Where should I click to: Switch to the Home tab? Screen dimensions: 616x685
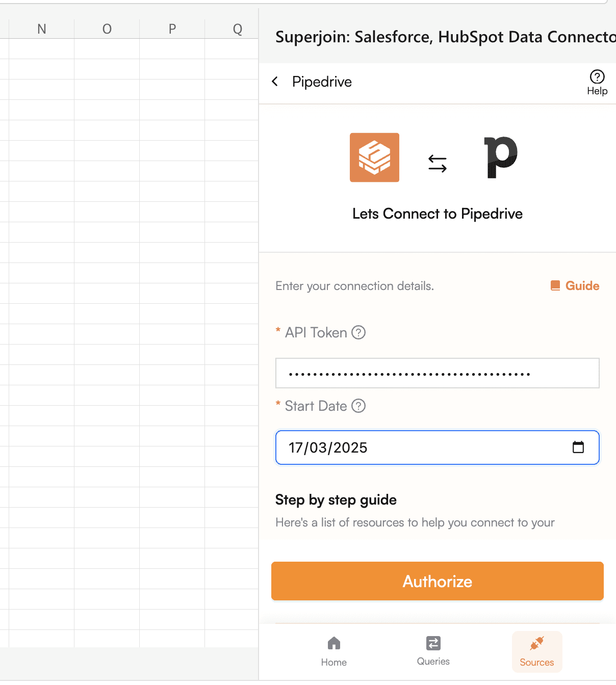pos(334,651)
